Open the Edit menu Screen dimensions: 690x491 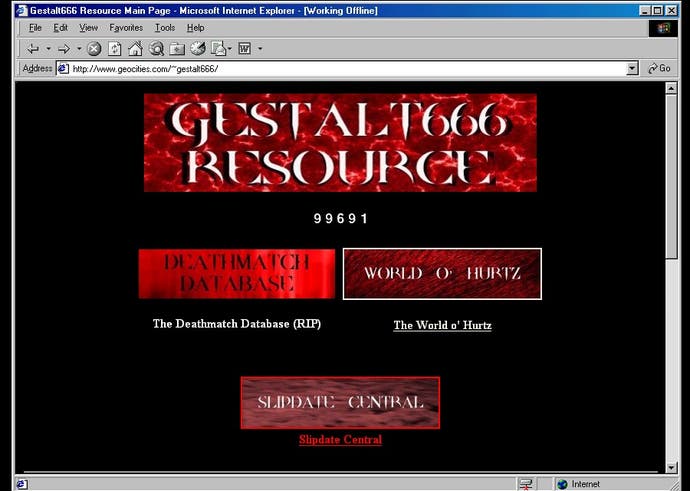click(60, 28)
